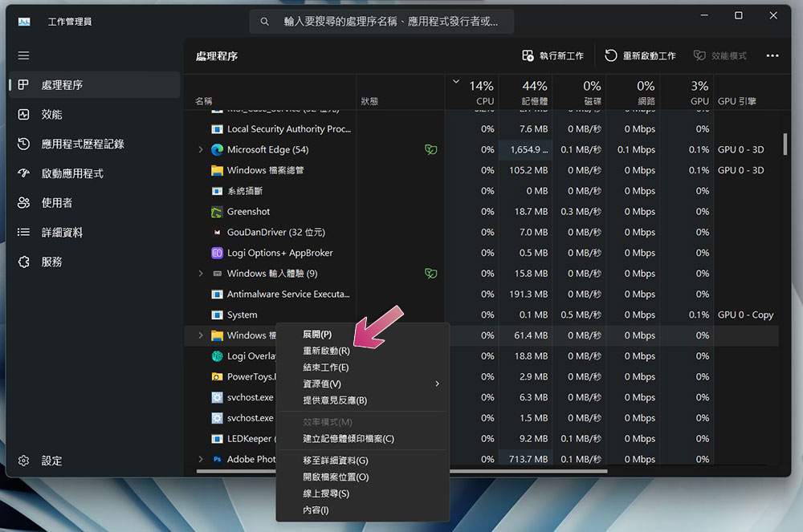
Task: Click the column sort chevron above CPU
Action: (x=456, y=81)
